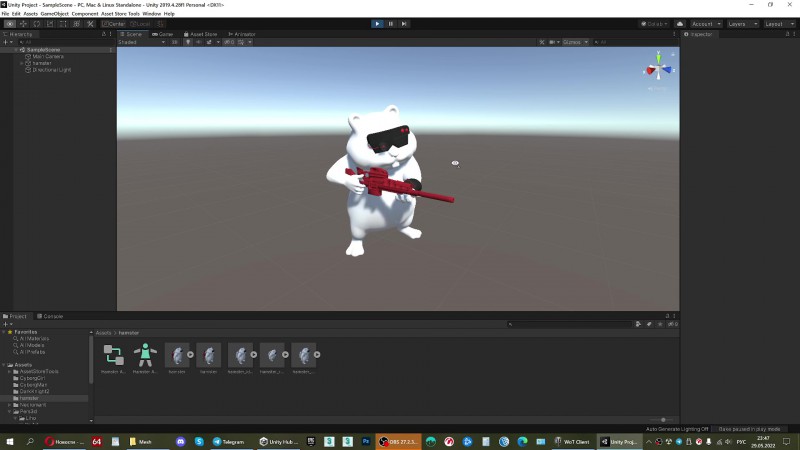800x450 pixels.
Task: Select SampleScene in the Hierarchy
Action: click(43, 50)
